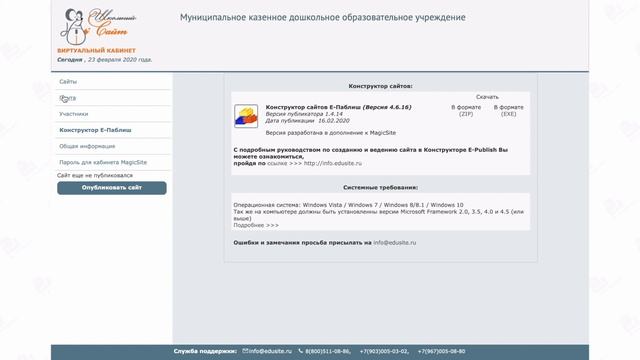Click phone number +7(967)005-08-80
640x360 pixels.
(441, 351)
